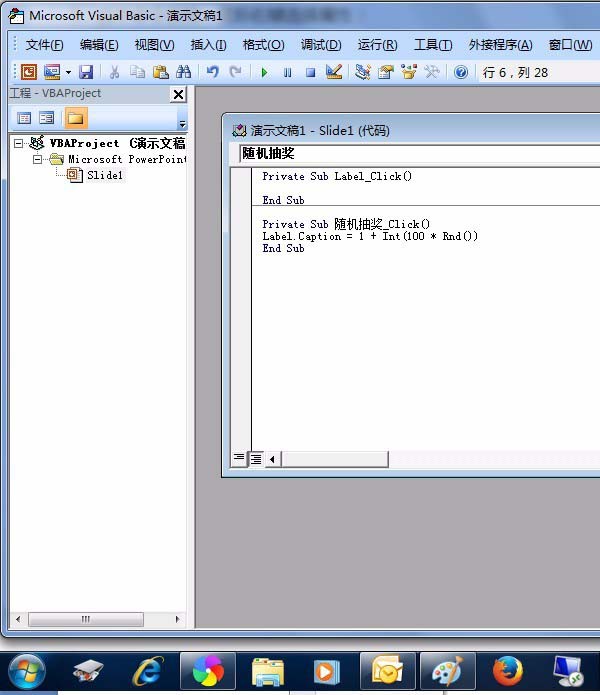Open scanner device taskbar icon
This screenshot has width=600, height=695.
88,672
